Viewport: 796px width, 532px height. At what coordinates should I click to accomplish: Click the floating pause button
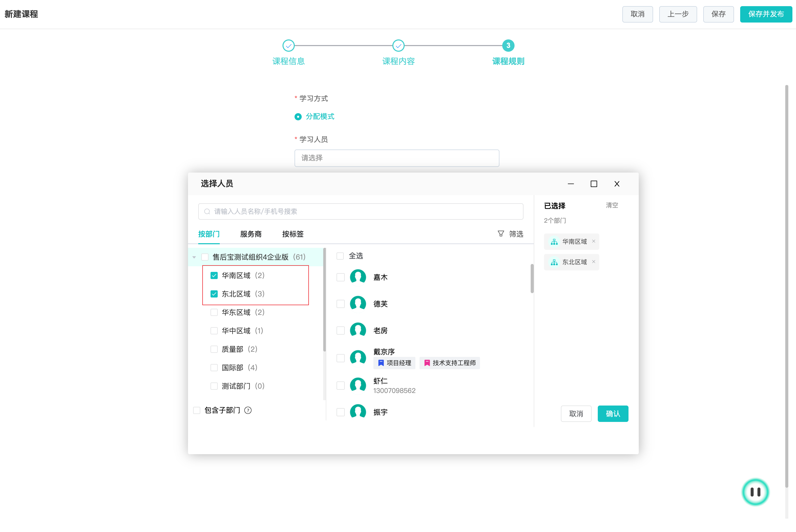pos(755,492)
